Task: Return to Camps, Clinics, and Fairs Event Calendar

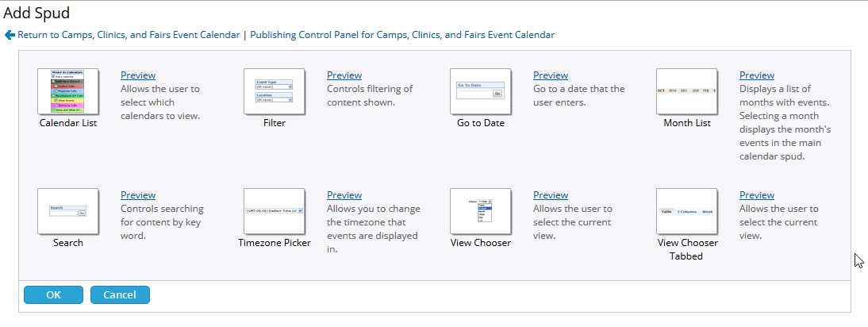Action: [129, 35]
